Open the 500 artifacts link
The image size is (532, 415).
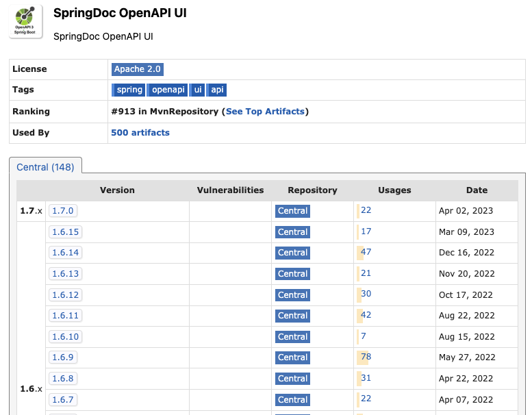[140, 133]
